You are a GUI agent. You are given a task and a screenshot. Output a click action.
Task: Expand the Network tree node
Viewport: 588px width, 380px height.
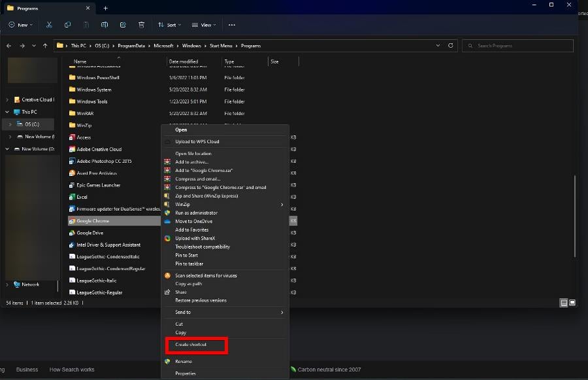point(7,285)
